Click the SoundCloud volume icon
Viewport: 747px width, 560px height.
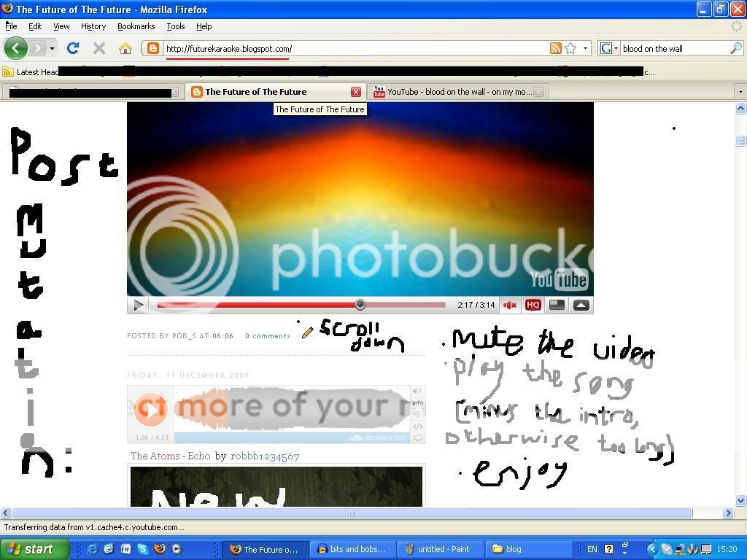click(417, 392)
